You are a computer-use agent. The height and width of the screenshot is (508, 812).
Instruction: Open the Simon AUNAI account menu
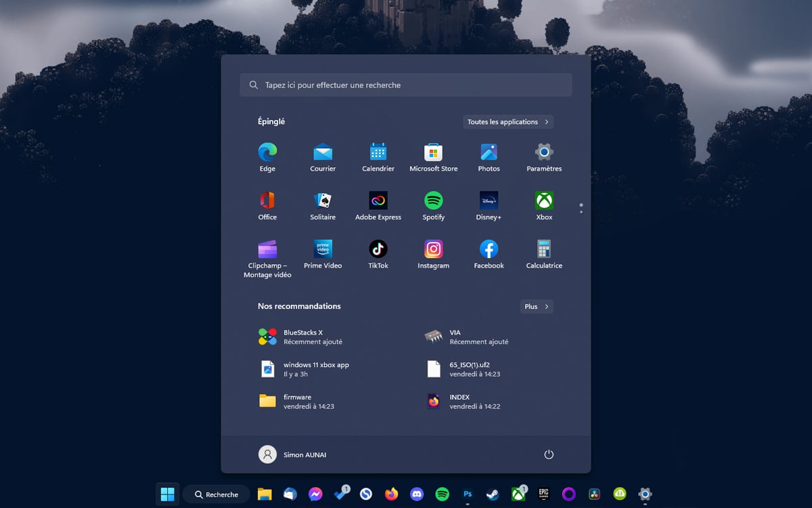pyautogui.click(x=292, y=454)
